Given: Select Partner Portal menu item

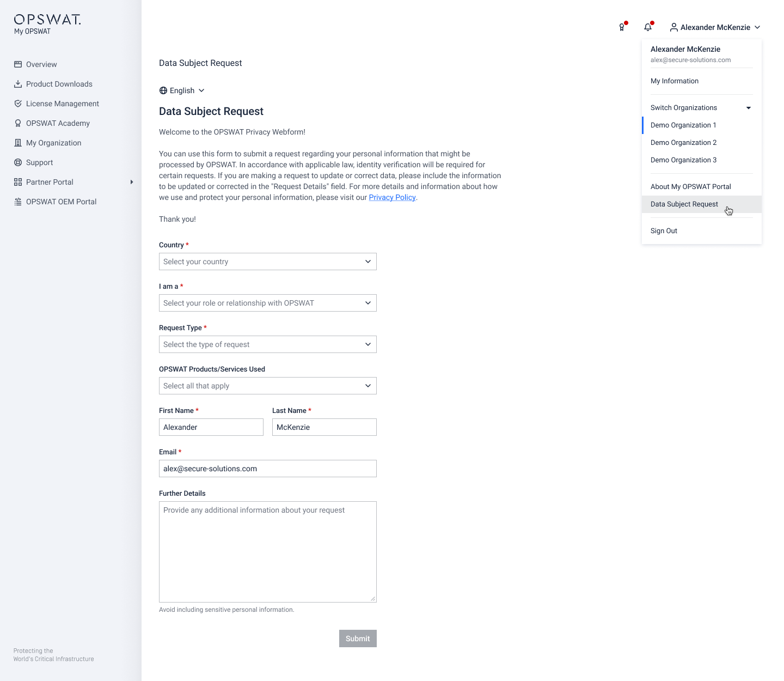Looking at the screenshot, I should click(x=50, y=182).
